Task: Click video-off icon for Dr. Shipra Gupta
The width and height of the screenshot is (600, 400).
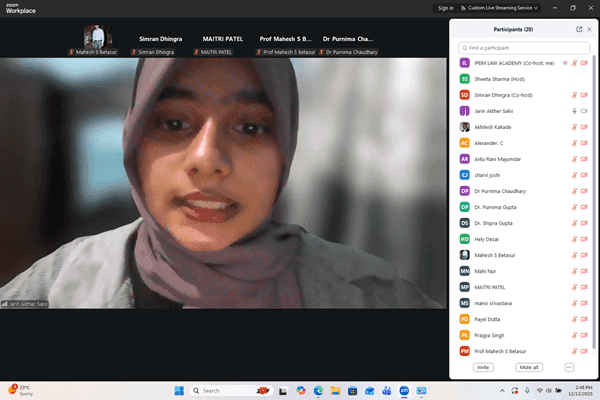Action: tap(584, 223)
